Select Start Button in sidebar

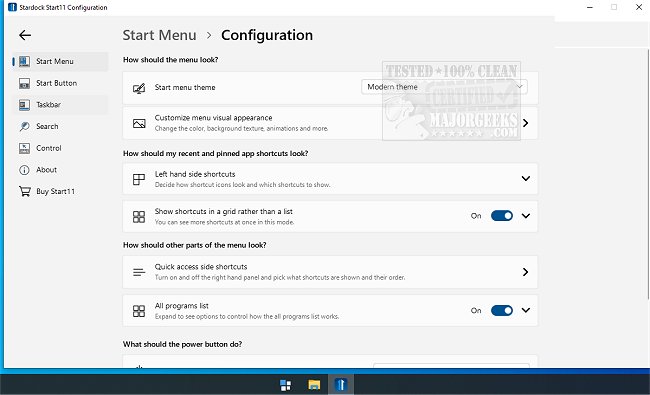click(x=61, y=83)
